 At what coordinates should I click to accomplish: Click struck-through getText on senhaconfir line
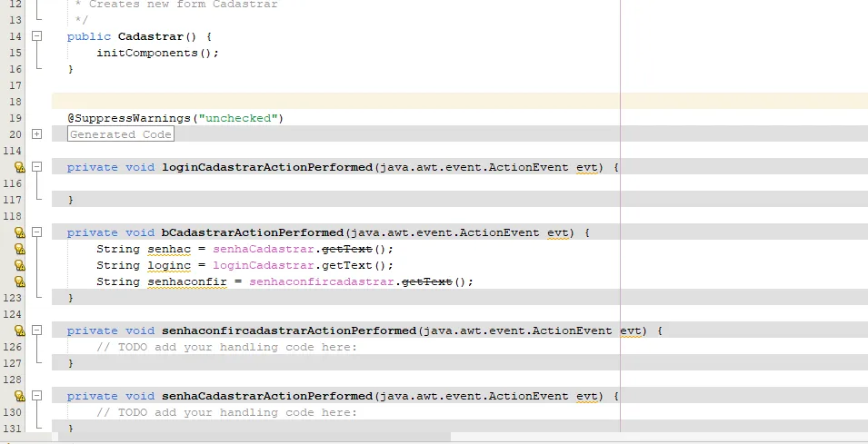(x=427, y=282)
